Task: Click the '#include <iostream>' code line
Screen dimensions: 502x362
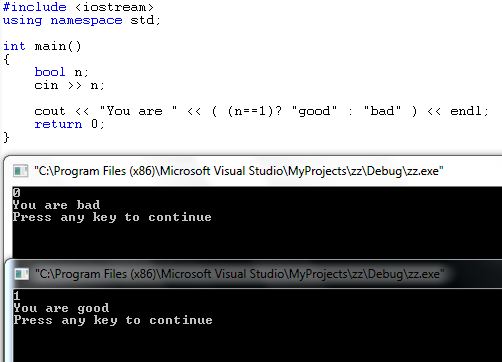Action: [x=78, y=7]
